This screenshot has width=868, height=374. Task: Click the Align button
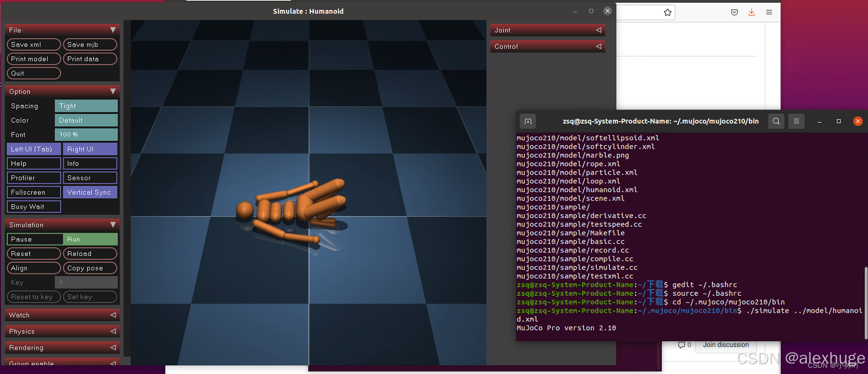coord(34,268)
